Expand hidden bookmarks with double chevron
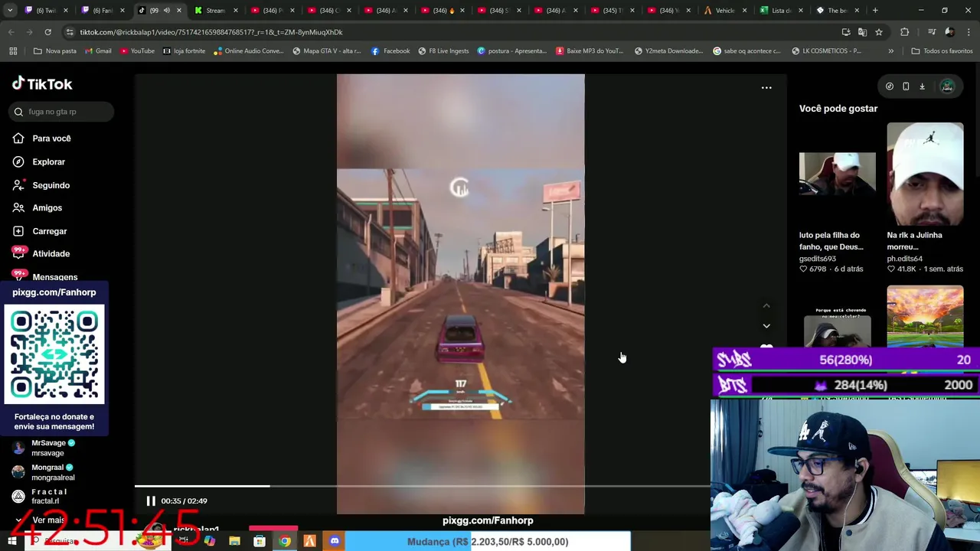Viewport: 980px width, 551px height. pyautogui.click(x=890, y=51)
